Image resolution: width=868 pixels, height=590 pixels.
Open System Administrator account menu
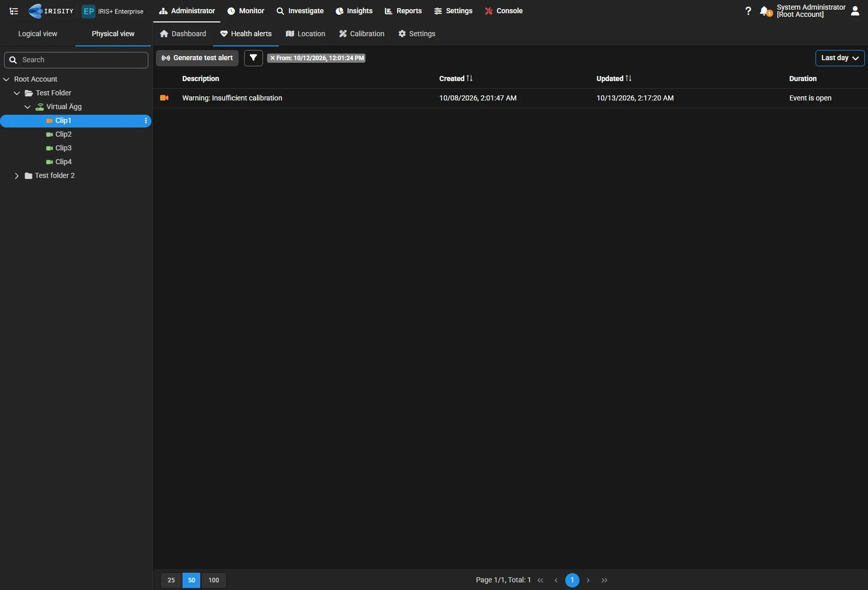click(x=811, y=11)
